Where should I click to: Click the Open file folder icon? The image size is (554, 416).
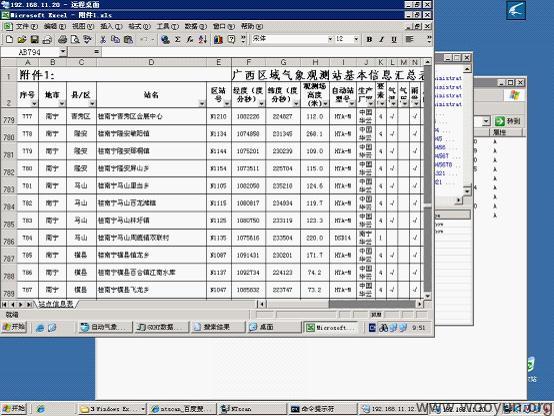pos(22,40)
